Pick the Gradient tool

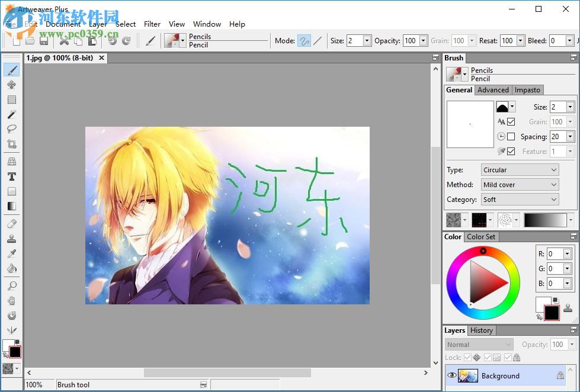click(x=12, y=205)
